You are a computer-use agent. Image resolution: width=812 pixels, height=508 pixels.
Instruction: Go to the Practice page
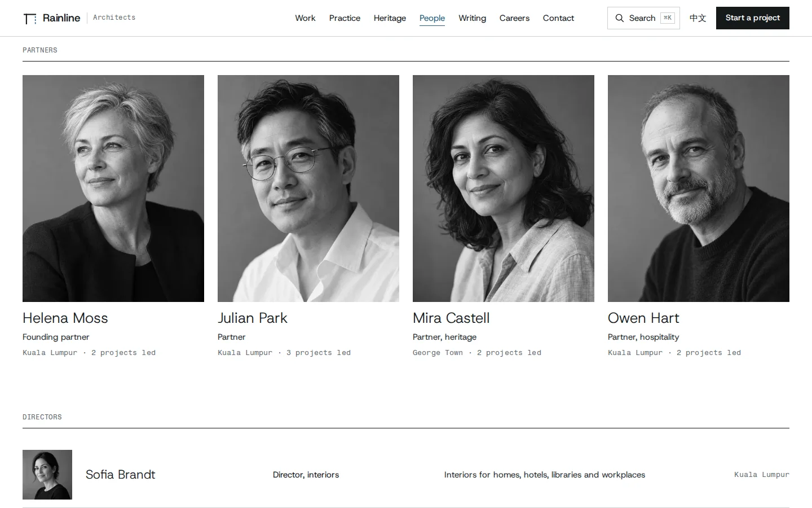pyautogui.click(x=345, y=18)
